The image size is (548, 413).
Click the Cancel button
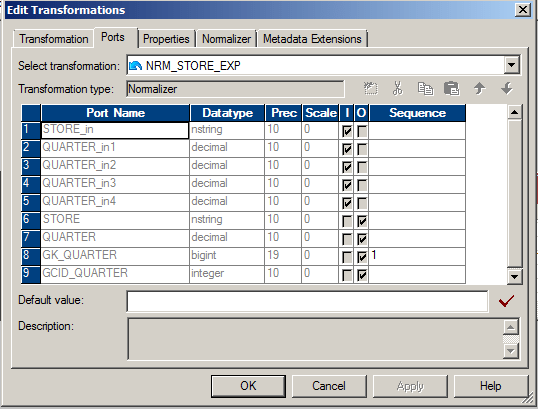(329, 386)
